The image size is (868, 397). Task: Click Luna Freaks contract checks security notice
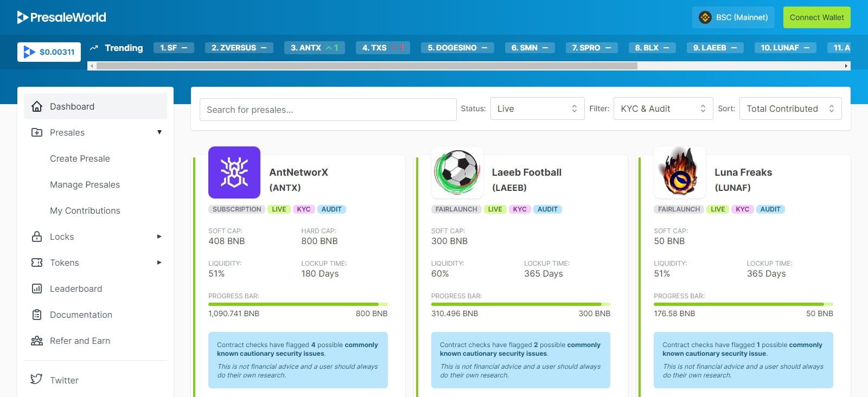click(743, 360)
